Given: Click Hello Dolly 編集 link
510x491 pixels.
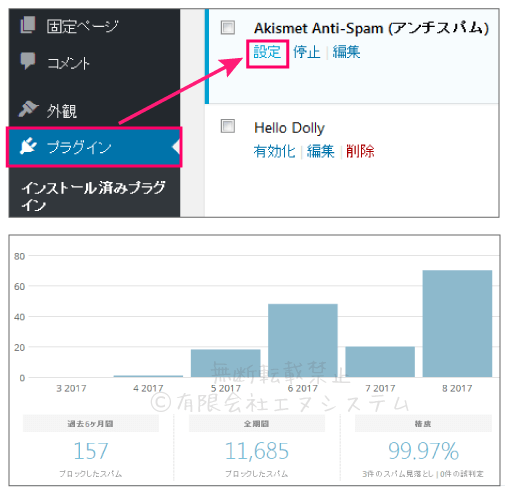Looking at the screenshot, I should 321,151.
